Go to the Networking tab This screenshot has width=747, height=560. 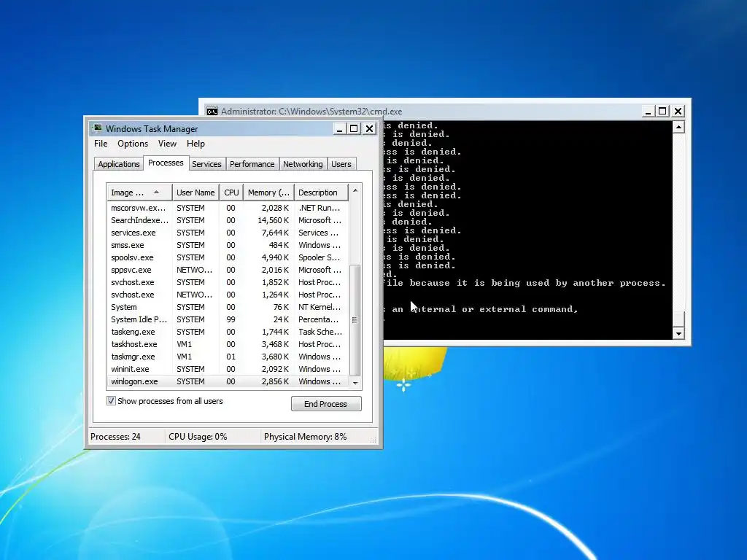point(303,164)
